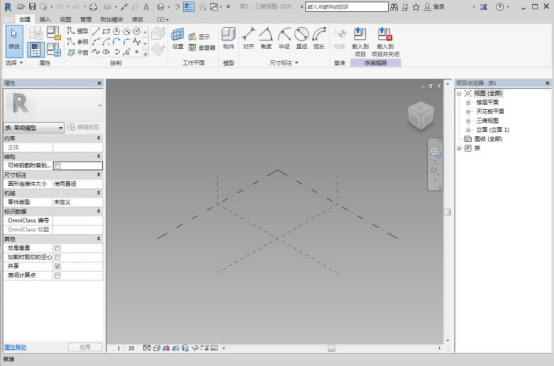Open the 查看器 work plane Viewer
The image size is (554, 366).
click(202, 47)
